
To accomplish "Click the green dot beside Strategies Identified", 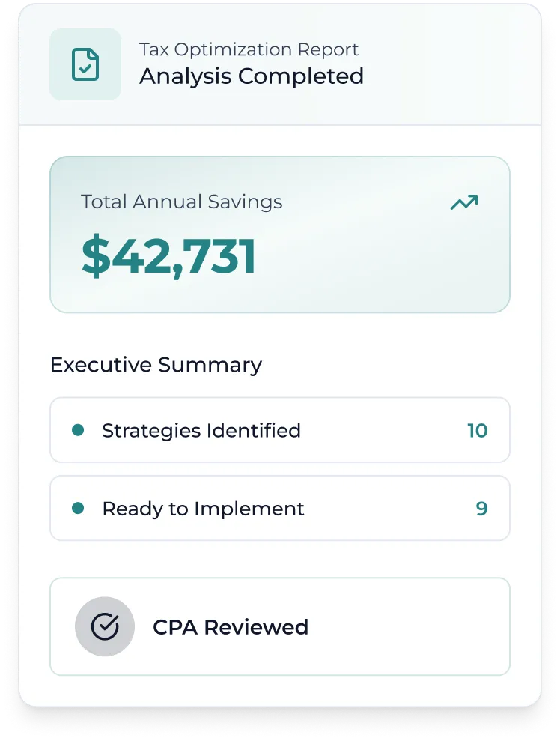I will point(77,430).
